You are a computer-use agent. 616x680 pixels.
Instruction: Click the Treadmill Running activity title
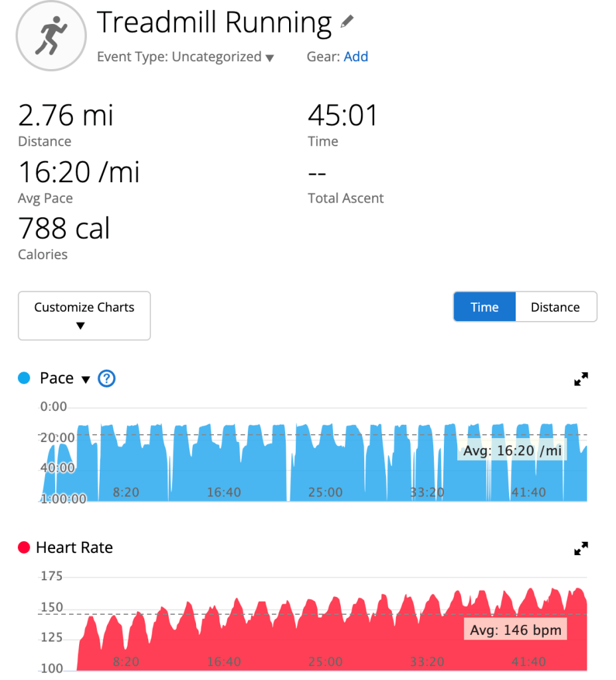point(214,23)
